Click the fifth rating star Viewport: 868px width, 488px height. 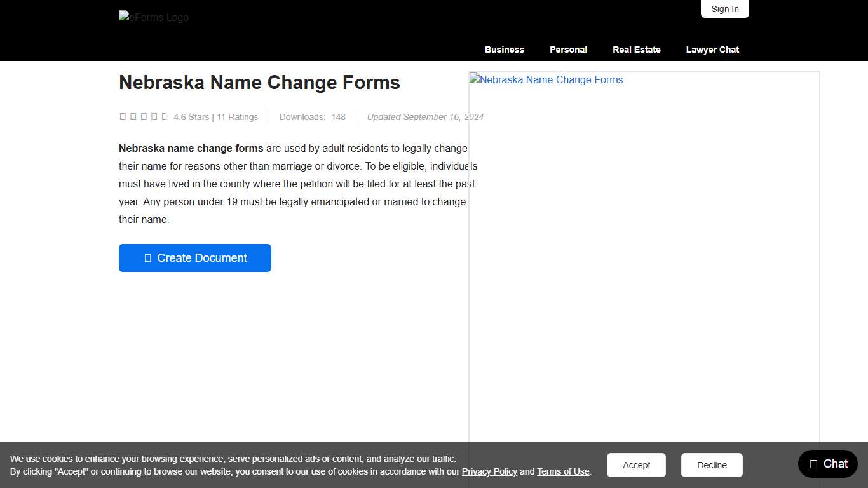coord(165,116)
